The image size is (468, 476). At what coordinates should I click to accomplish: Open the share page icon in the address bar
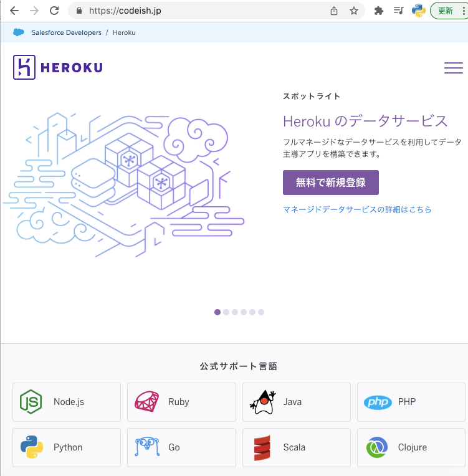coord(334,11)
